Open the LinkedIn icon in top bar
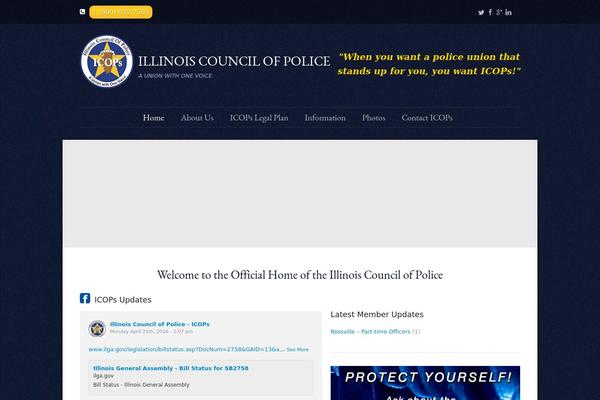The width and height of the screenshot is (600, 400). point(508,12)
